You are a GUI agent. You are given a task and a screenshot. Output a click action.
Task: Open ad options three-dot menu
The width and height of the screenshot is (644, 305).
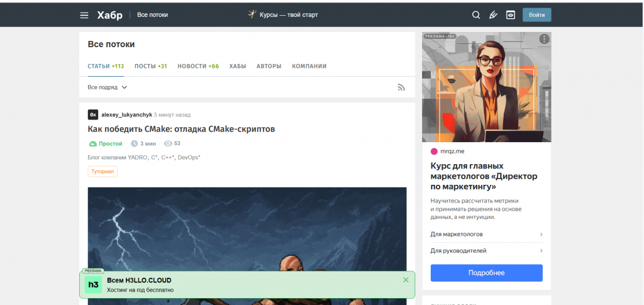pos(544,39)
